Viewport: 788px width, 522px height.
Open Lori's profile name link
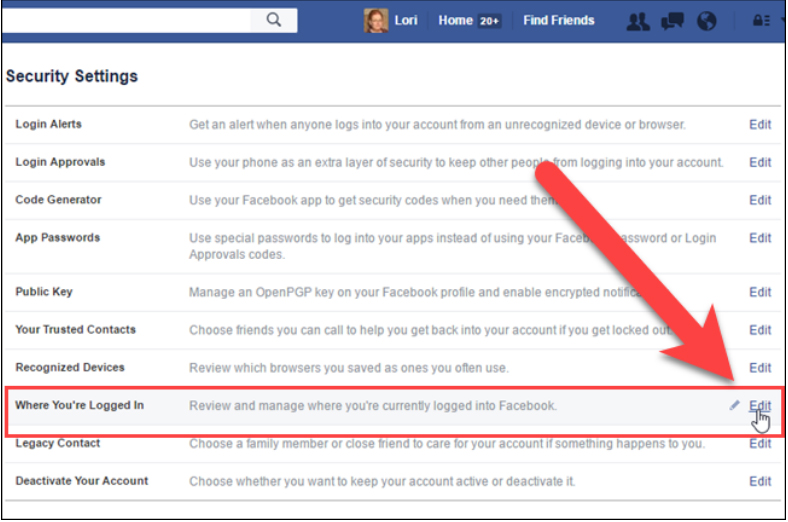[x=406, y=21]
